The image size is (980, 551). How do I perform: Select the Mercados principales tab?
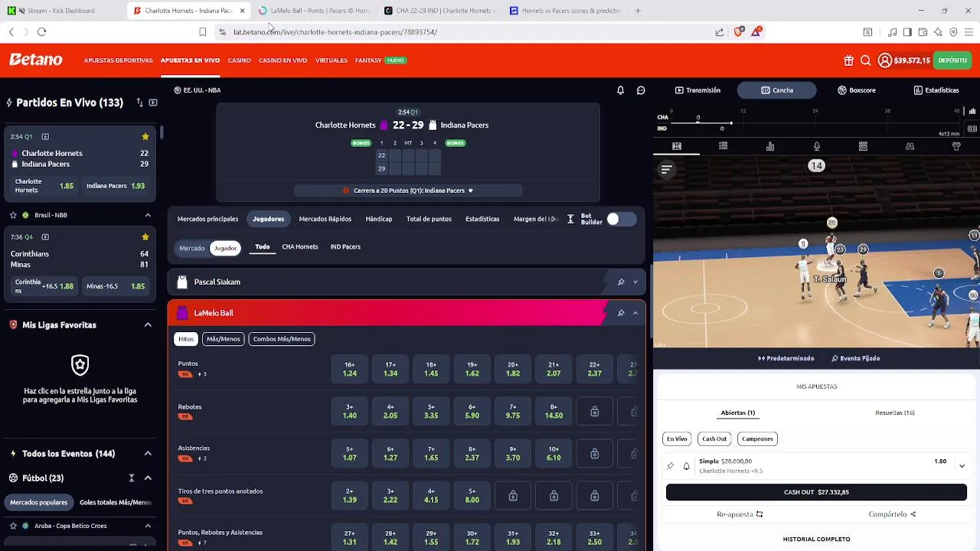pyautogui.click(x=207, y=220)
